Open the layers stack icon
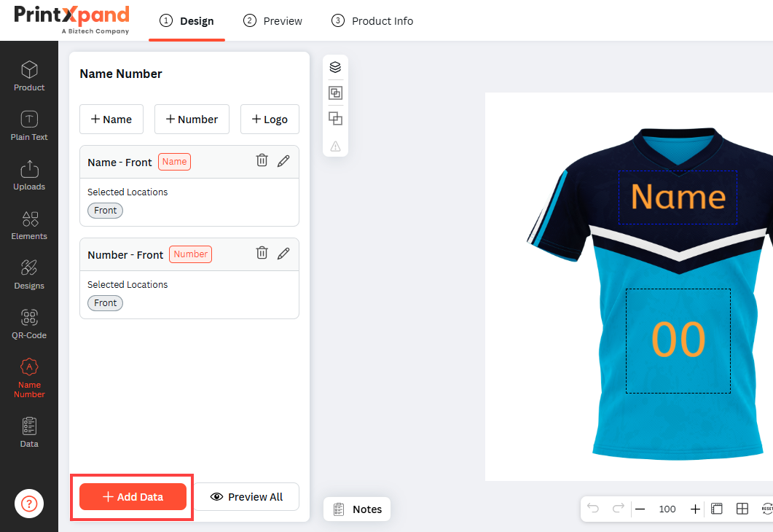Image resolution: width=773 pixels, height=532 pixels. [x=335, y=67]
